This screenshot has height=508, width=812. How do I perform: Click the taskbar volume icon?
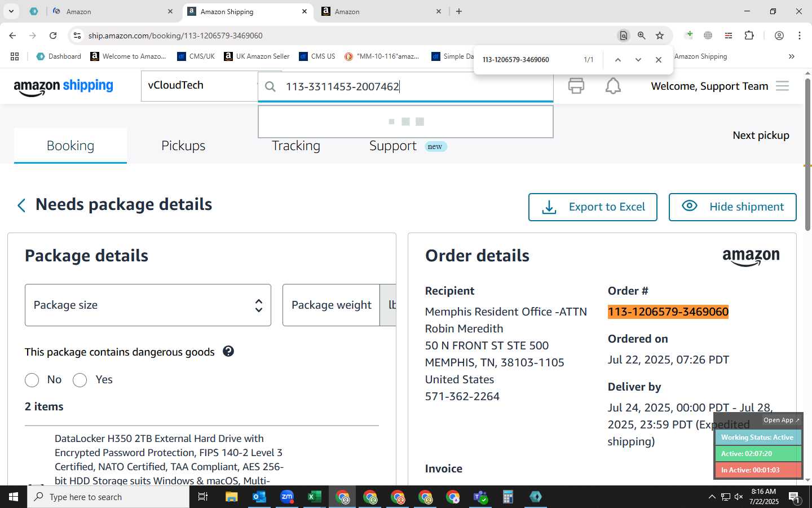pyautogui.click(x=739, y=497)
